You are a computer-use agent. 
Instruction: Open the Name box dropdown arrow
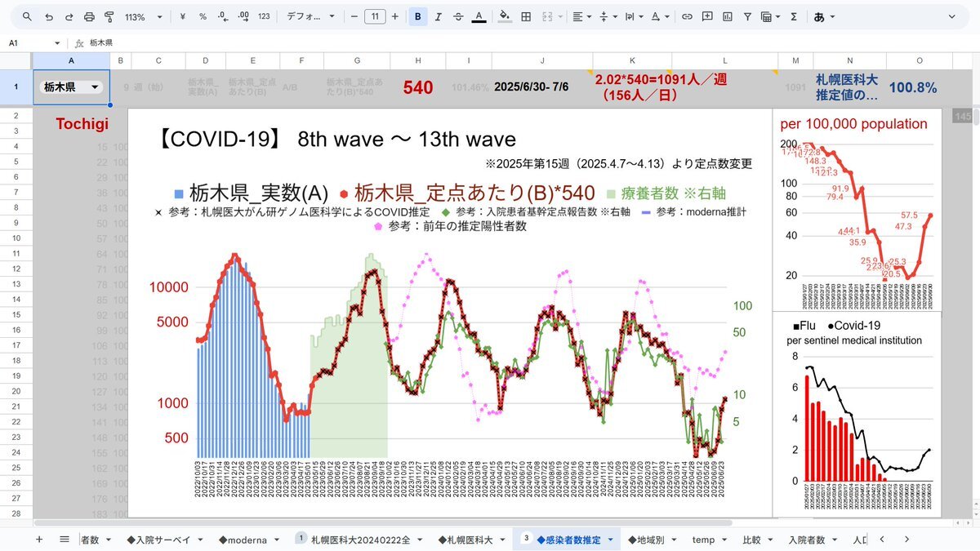57,42
